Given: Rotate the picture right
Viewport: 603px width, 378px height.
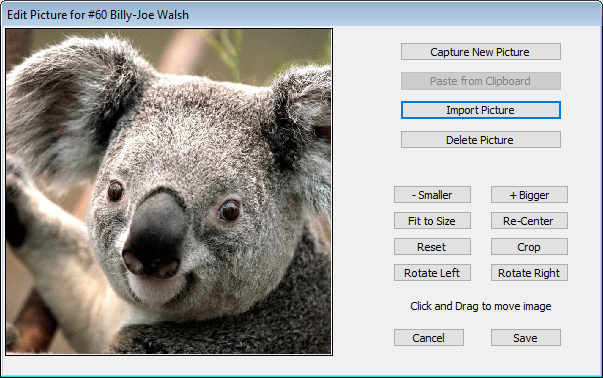Looking at the screenshot, I should pos(529,273).
